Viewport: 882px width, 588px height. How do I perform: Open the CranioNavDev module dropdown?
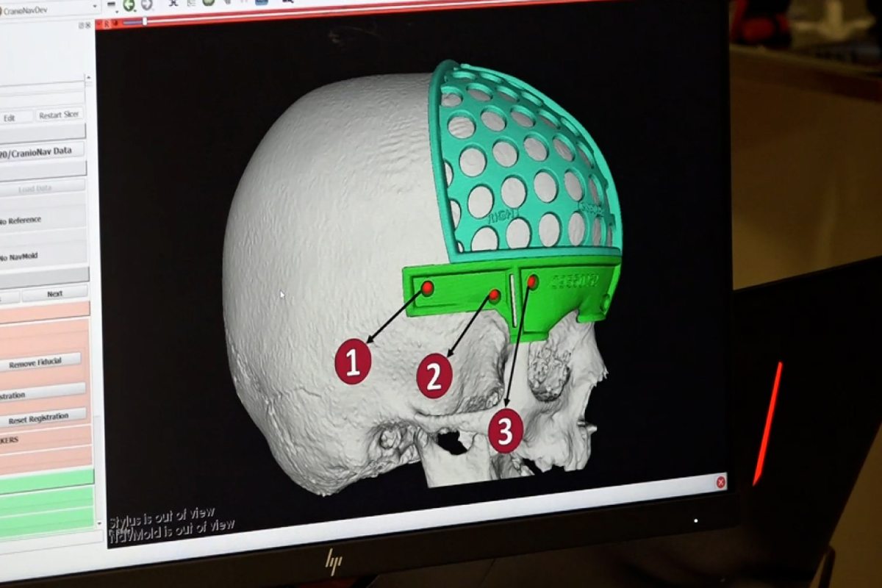(x=94, y=9)
